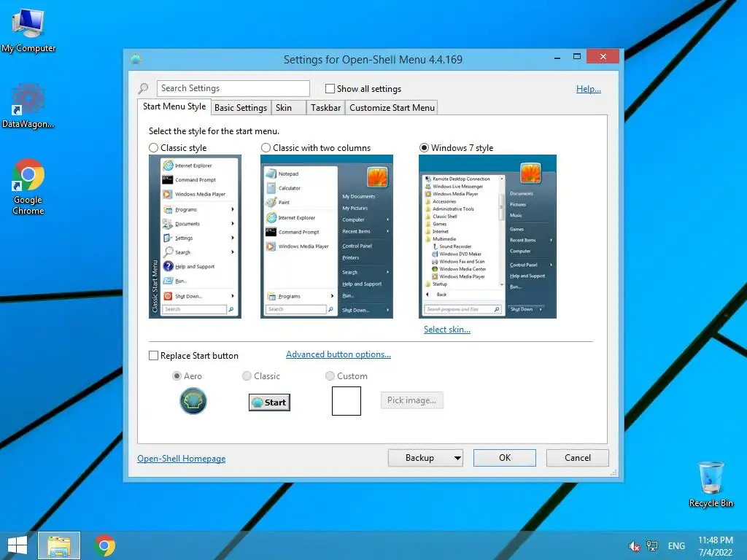This screenshot has width=747, height=560.
Task: Click the Backup button label
Action: point(419,458)
